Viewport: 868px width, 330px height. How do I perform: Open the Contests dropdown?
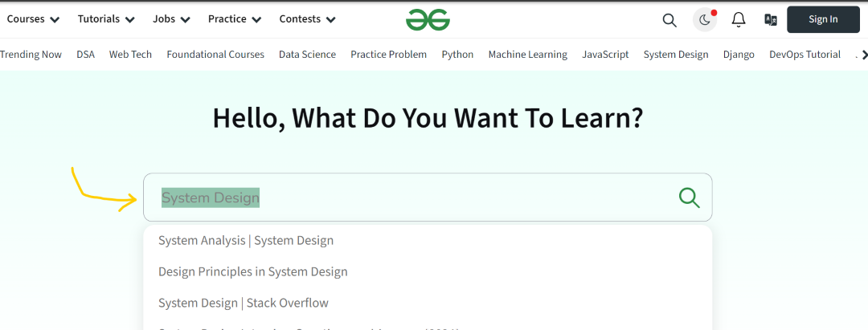pyautogui.click(x=307, y=19)
